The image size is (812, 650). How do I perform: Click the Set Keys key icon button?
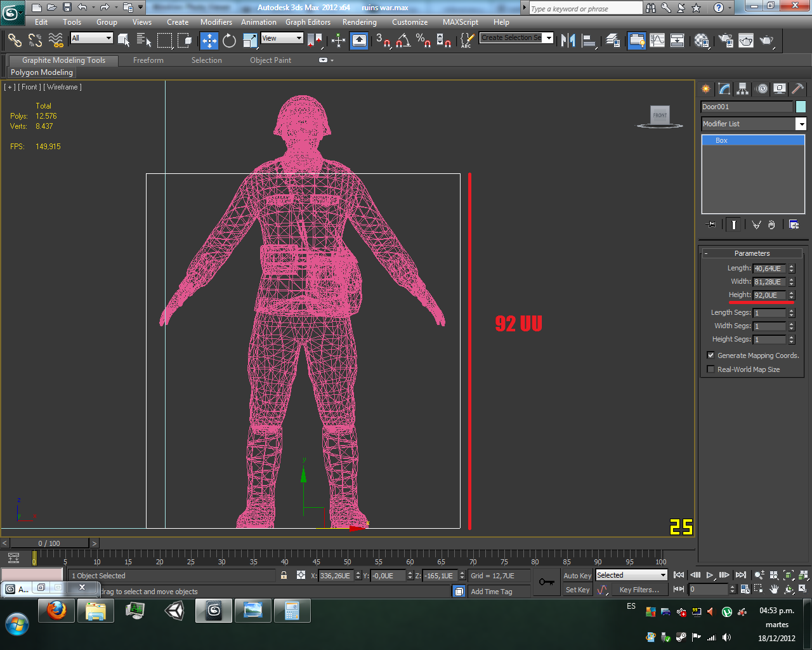click(546, 582)
